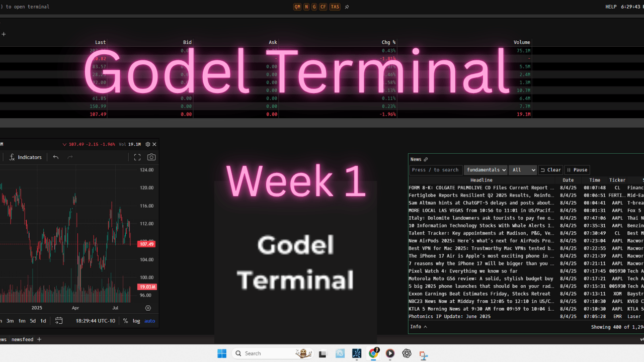Open Google Chrome from the taskbar
The width and height of the screenshot is (644, 362).
pyautogui.click(x=373, y=353)
